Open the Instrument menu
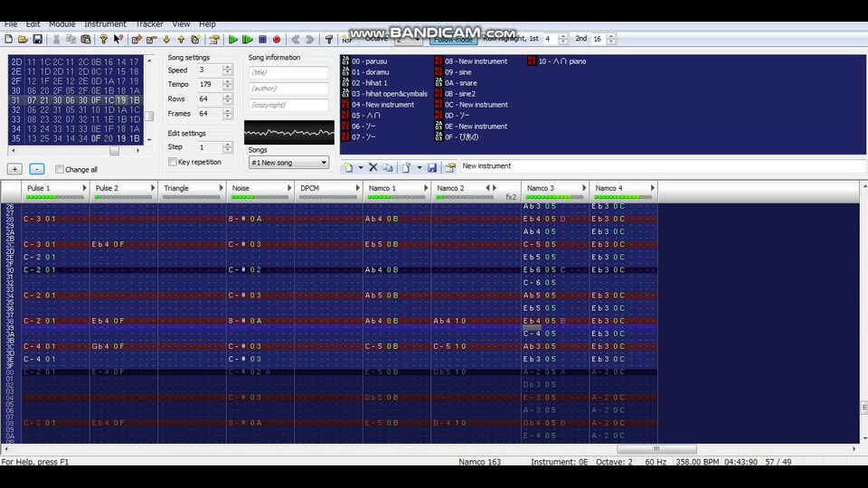This screenshot has width=868, height=488. (x=105, y=24)
